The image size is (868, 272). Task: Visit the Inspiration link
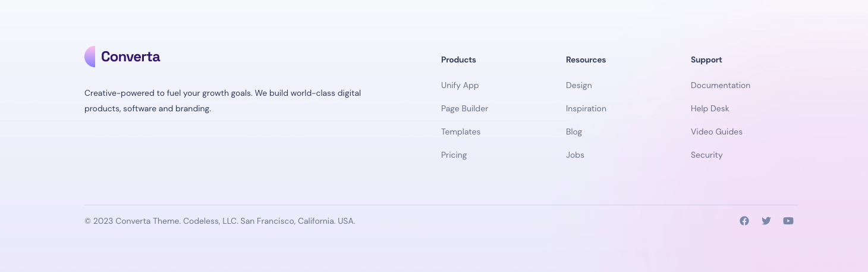click(x=586, y=108)
